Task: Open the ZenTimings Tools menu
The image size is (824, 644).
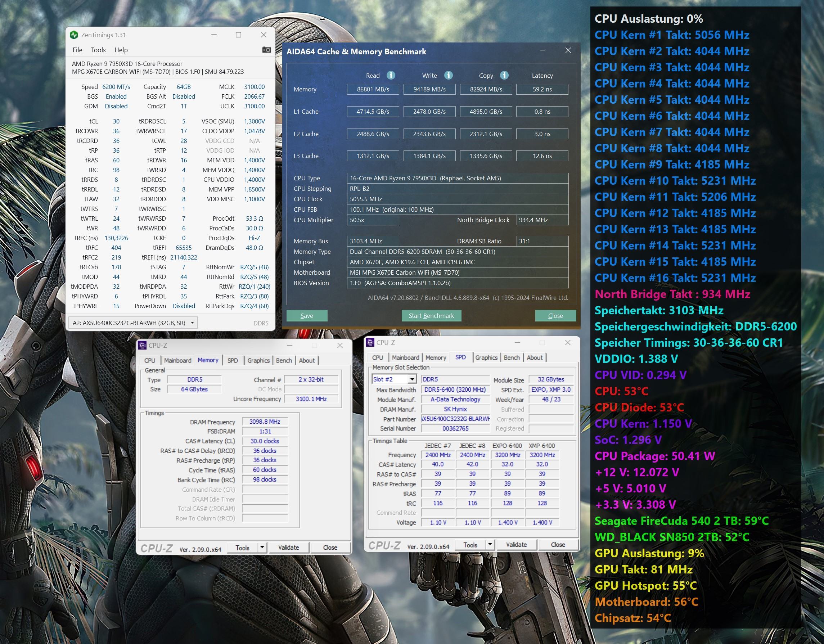Action: click(98, 50)
